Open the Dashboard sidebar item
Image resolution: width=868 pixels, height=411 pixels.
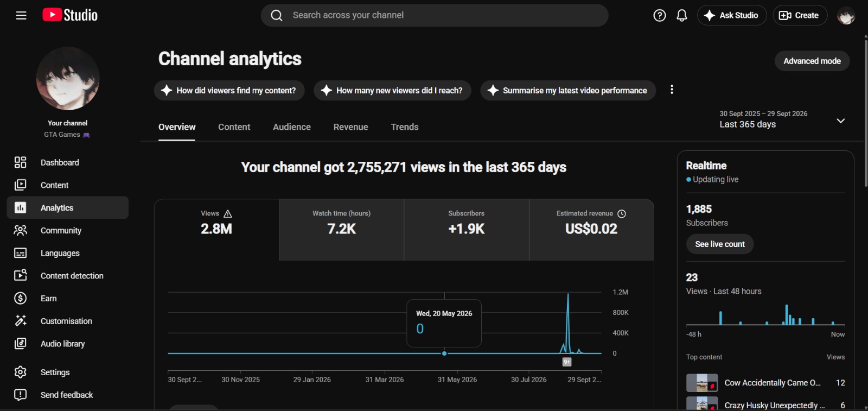68,162
